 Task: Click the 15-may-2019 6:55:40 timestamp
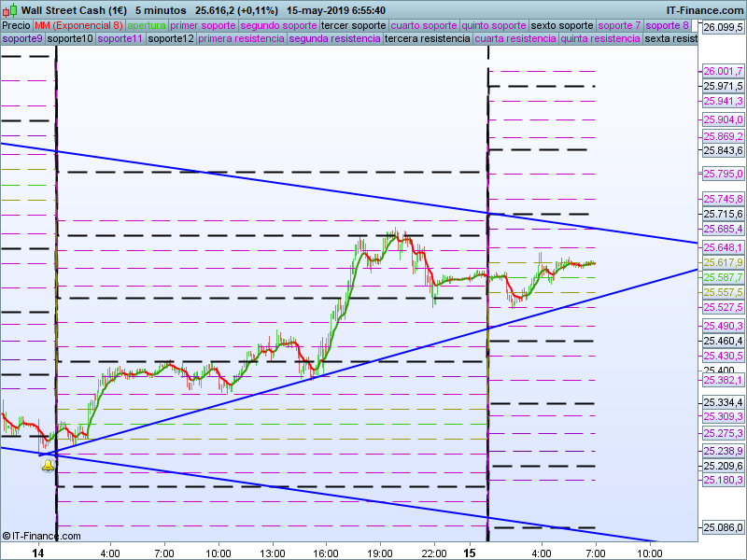[336, 10]
